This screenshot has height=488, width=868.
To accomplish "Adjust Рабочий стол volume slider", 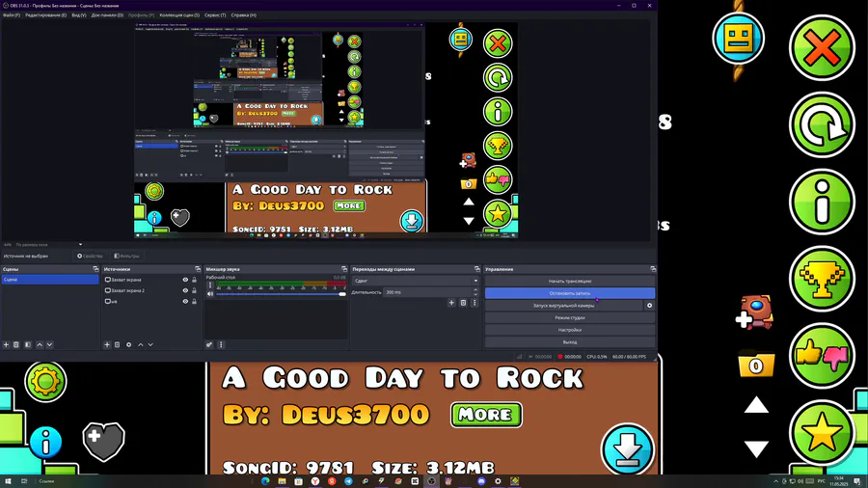I will [x=282, y=294].
